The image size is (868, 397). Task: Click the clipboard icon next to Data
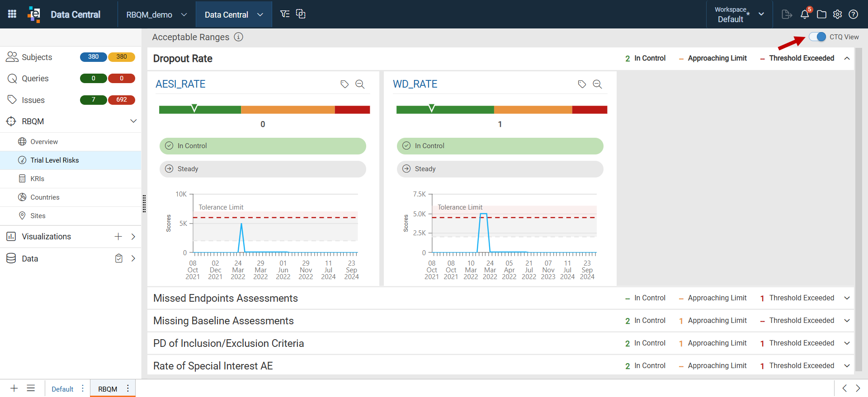(119, 258)
